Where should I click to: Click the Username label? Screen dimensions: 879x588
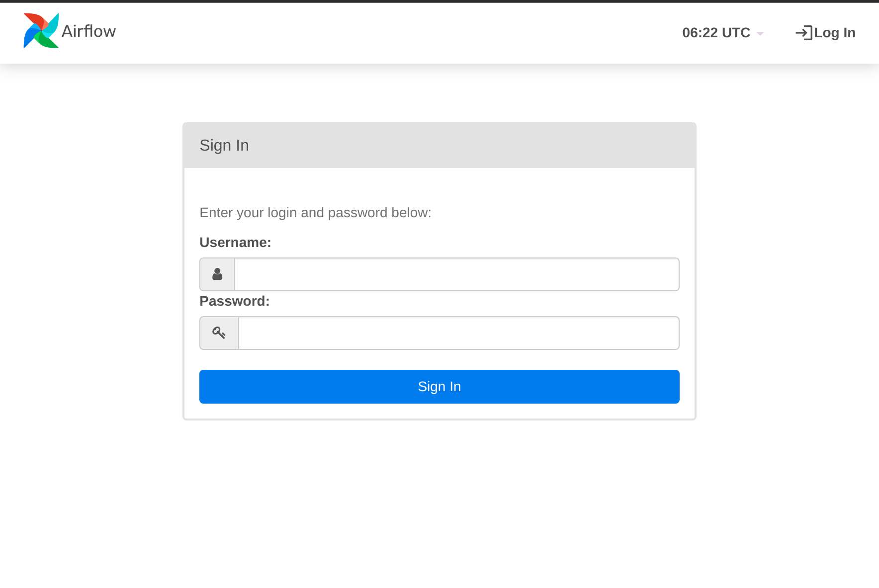coord(235,243)
